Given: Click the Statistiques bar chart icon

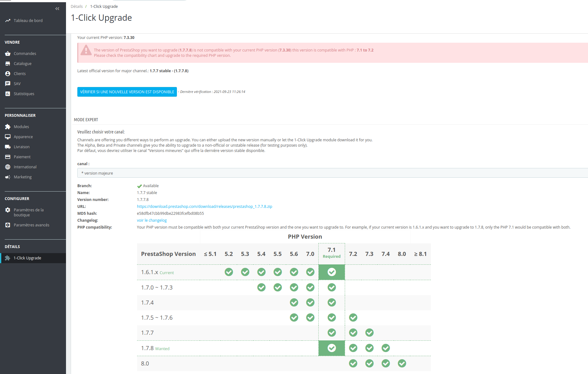Looking at the screenshot, I should [8, 94].
